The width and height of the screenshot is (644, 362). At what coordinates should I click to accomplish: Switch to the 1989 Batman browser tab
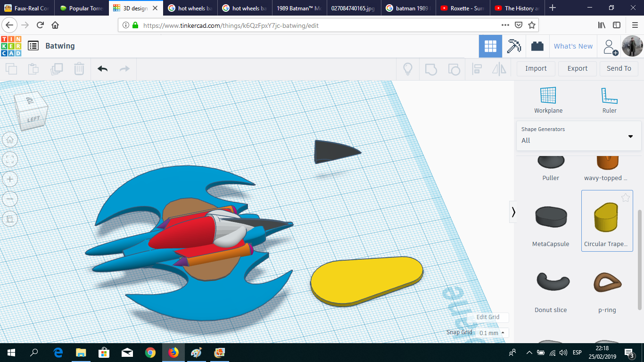tap(299, 8)
